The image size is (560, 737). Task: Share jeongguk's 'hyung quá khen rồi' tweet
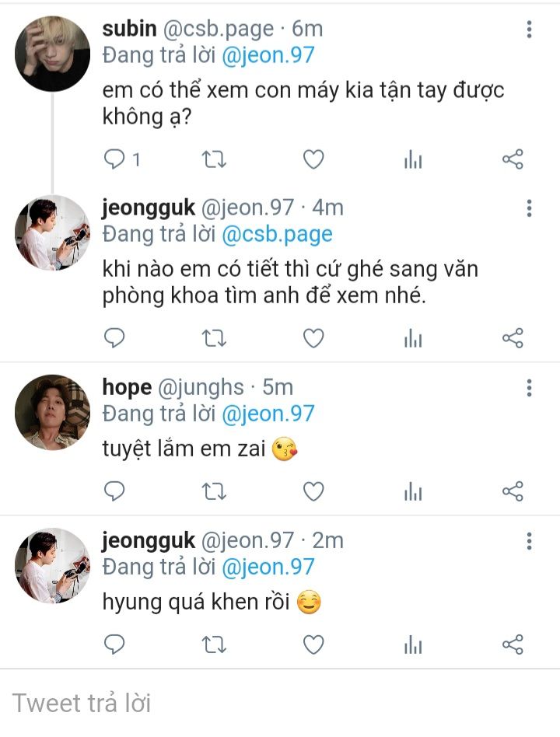pyautogui.click(x=513, y=644)
